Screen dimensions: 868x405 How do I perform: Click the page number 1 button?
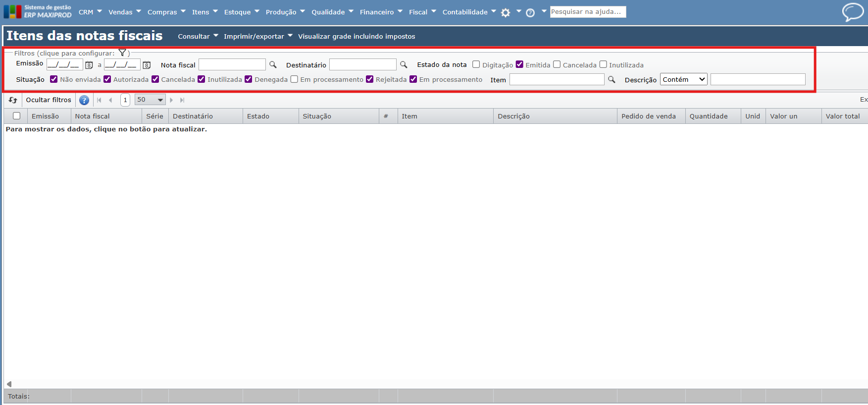point(125,100)
